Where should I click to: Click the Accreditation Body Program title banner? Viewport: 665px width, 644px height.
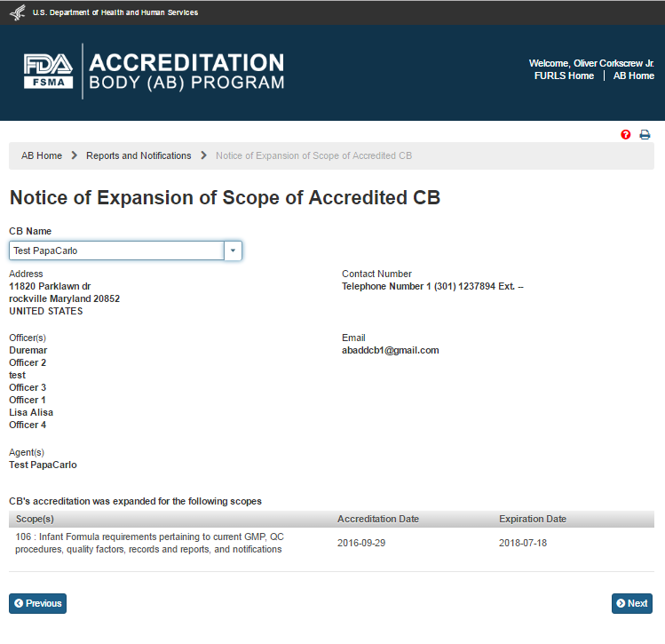pyautogui.click(x=186, y=72)
